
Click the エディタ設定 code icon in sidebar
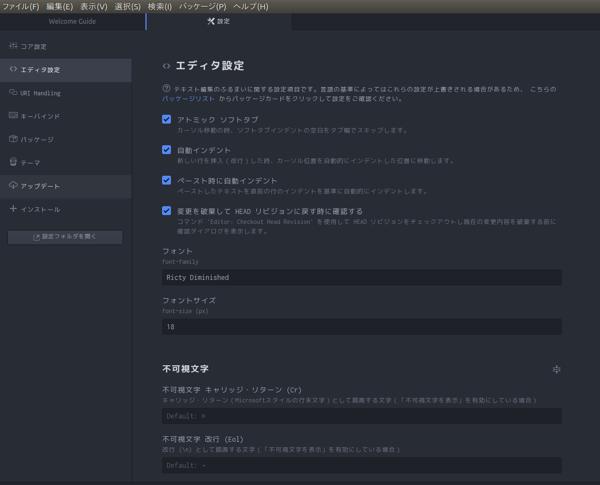pyautogui.click(x=13, y=69)
